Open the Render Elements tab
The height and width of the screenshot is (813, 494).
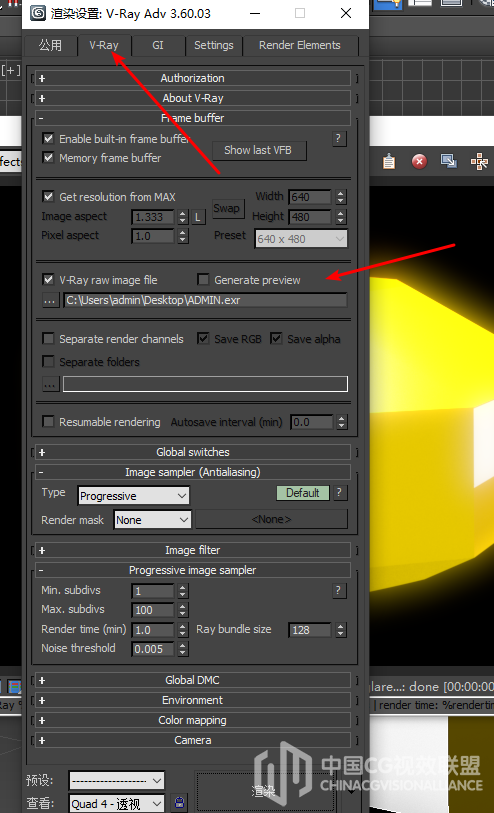(300, 46)
